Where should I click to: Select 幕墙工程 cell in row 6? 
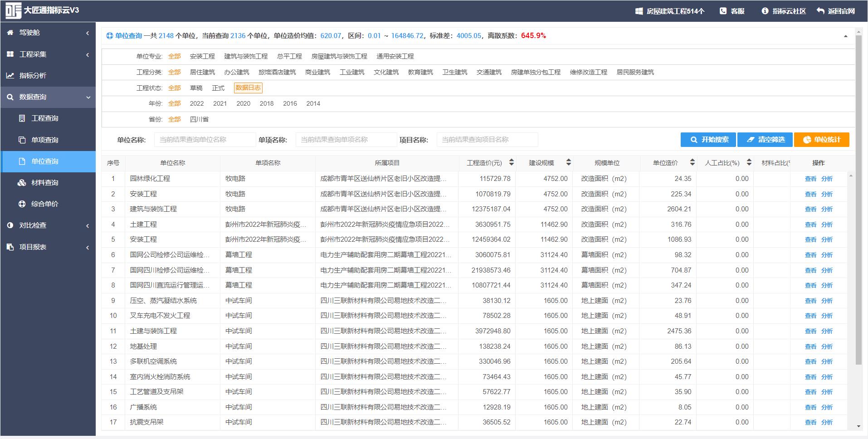coord(268,255)
